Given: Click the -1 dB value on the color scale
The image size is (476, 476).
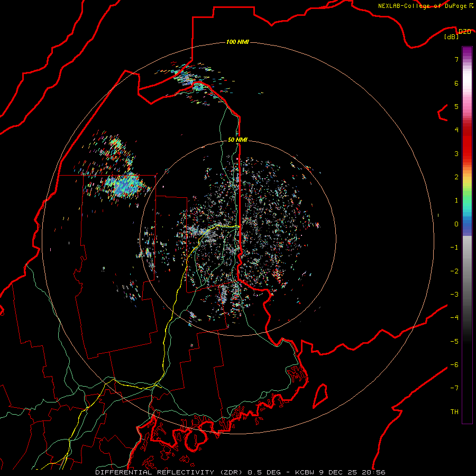Looking at the screenshot, I should click(454, 248).
